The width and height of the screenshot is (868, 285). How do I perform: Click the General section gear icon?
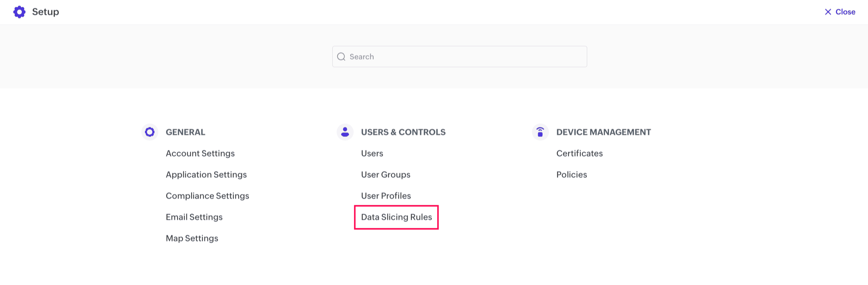tap(150, 132)
